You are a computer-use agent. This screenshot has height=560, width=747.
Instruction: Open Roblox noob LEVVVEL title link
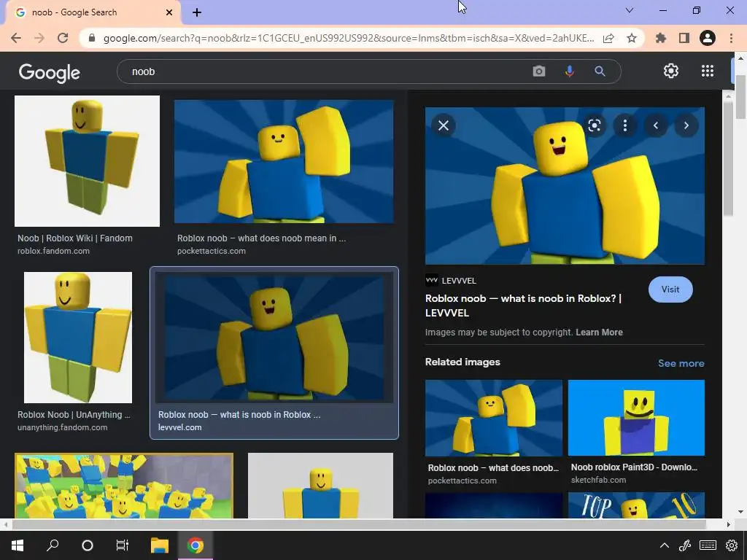[x=523, y=306]
